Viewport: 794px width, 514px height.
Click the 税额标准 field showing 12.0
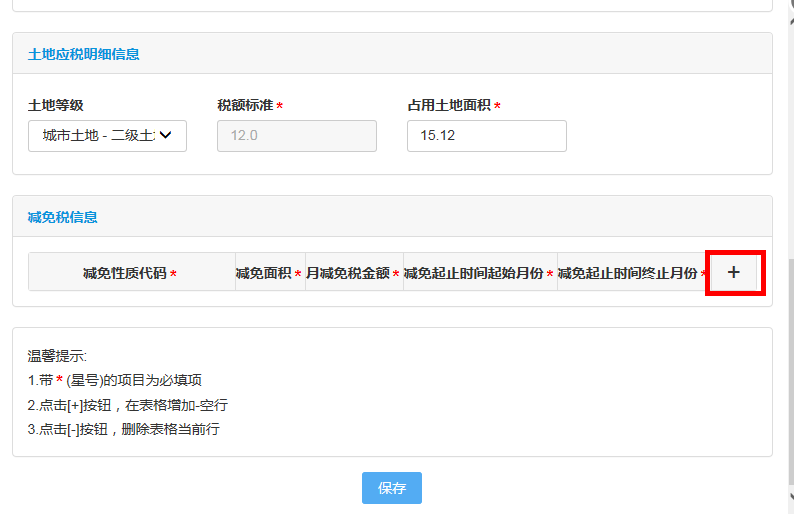coord(297,136)
